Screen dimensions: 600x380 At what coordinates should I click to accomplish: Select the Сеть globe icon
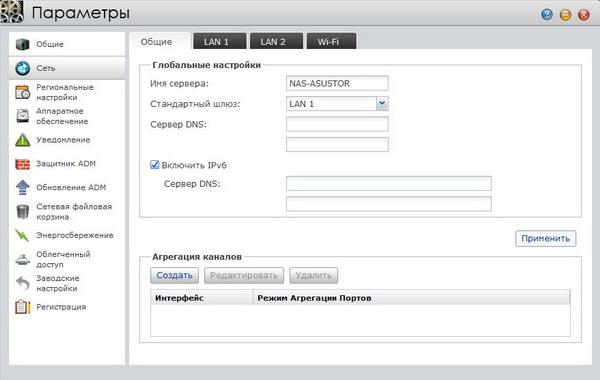coord(23,68)
